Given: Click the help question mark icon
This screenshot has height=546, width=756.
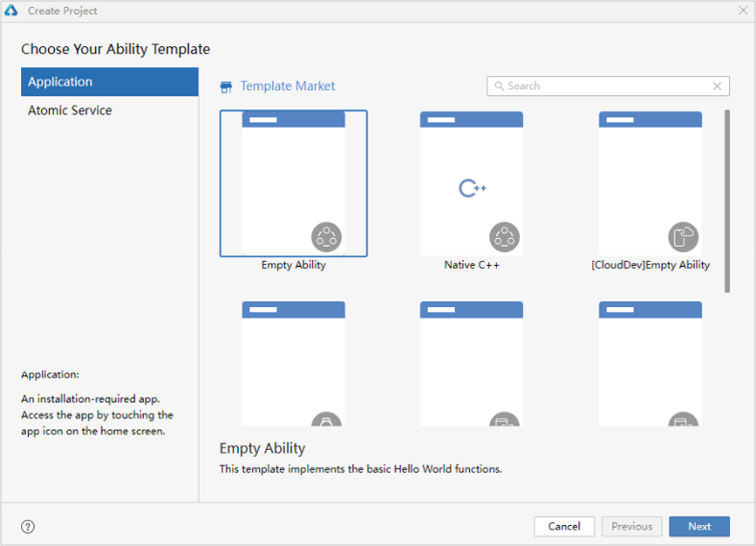Looking at the screenshot, I should [x=28, y=526].
